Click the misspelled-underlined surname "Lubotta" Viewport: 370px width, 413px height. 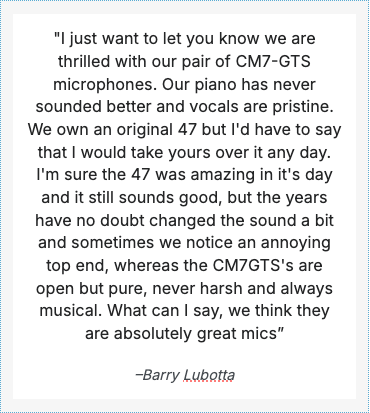pyautogui.click(x=209, y=375)
